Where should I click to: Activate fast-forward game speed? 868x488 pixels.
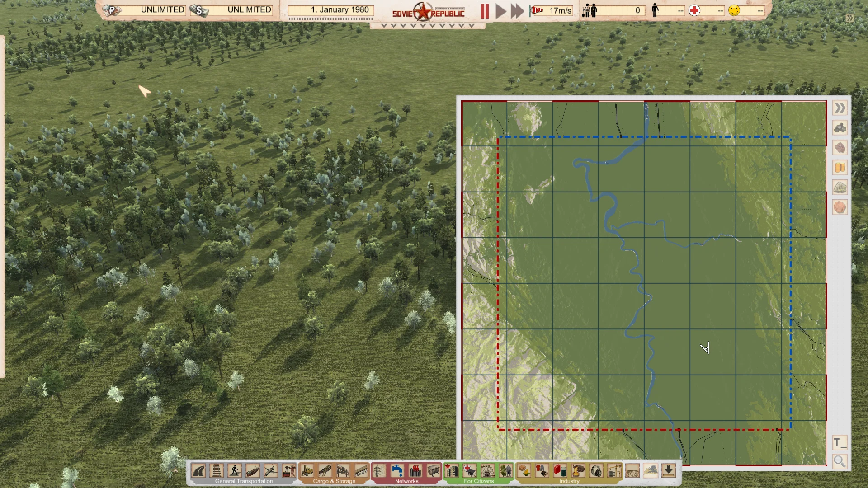pyautogui.click(x=516, y=10)
